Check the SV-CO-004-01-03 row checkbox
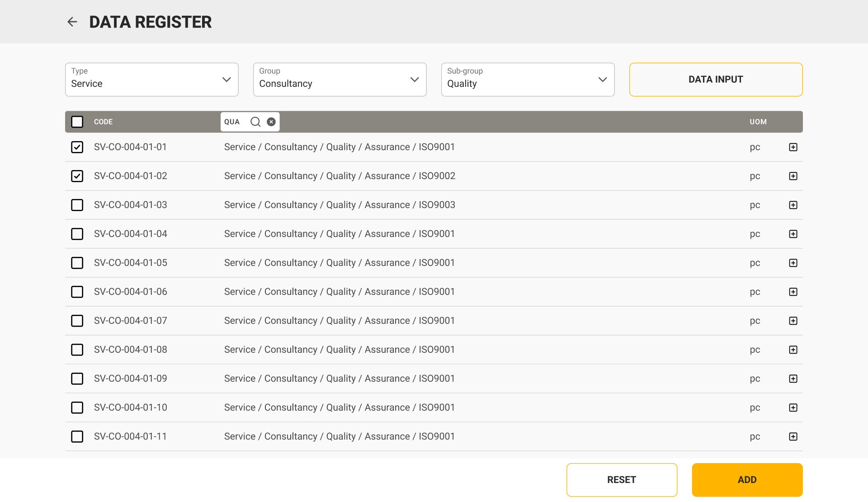The width and height of the screenshot is (868, 502). 77,205
